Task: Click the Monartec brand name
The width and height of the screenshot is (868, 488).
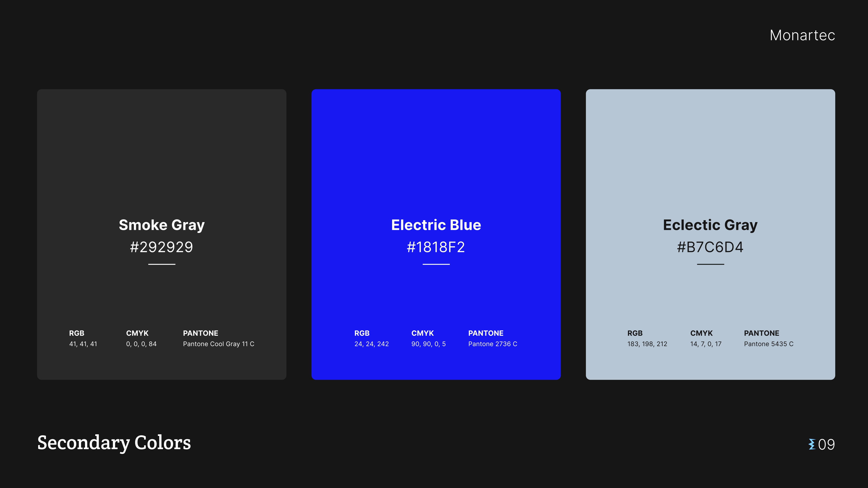Action: [x=802, y=35]
